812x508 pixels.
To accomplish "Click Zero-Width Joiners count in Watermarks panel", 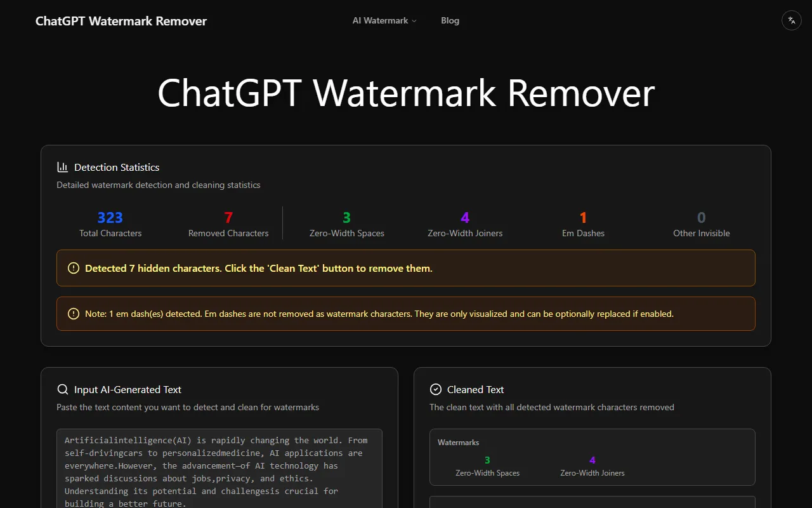I will coord(593,460).
